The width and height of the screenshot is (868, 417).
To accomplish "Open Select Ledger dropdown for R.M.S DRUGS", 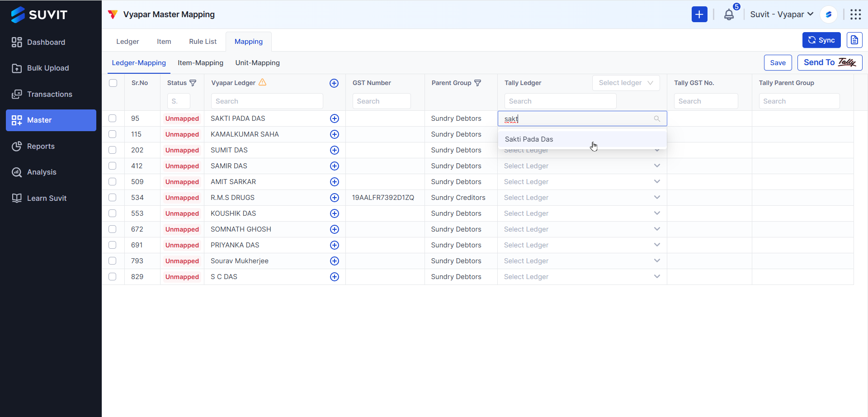I will [x=582, y=198].
